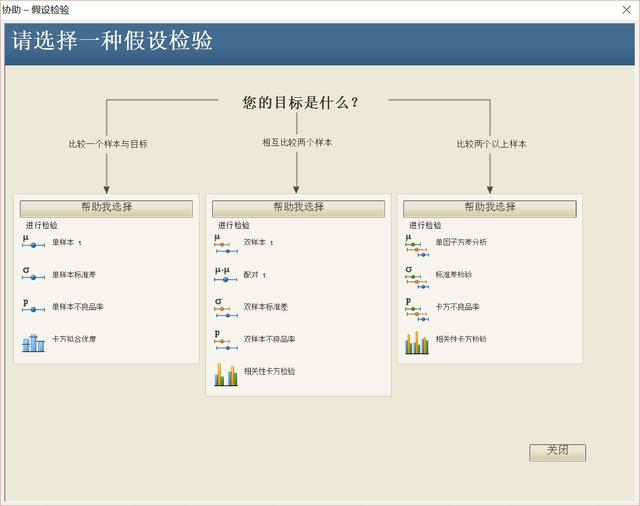The image size is (640, 506).
Task: Open the 标准差检验 link
Action: (453, 275)
